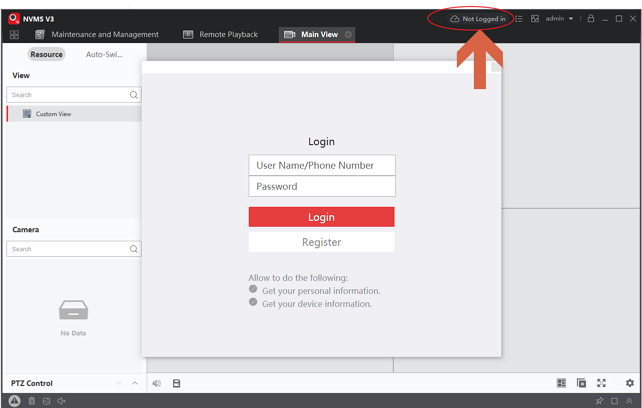Click the restore panel square icon
The image size is (642, 408).
[615, 401]
